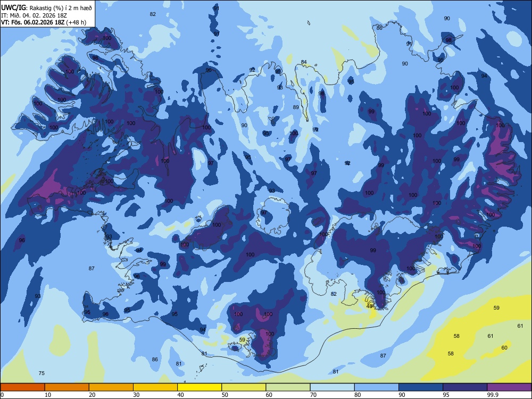Image resolution: width=532 pixels, height=399 pixels.
Task: Pick the 20–30% legend color block
Action: [111, 387]
